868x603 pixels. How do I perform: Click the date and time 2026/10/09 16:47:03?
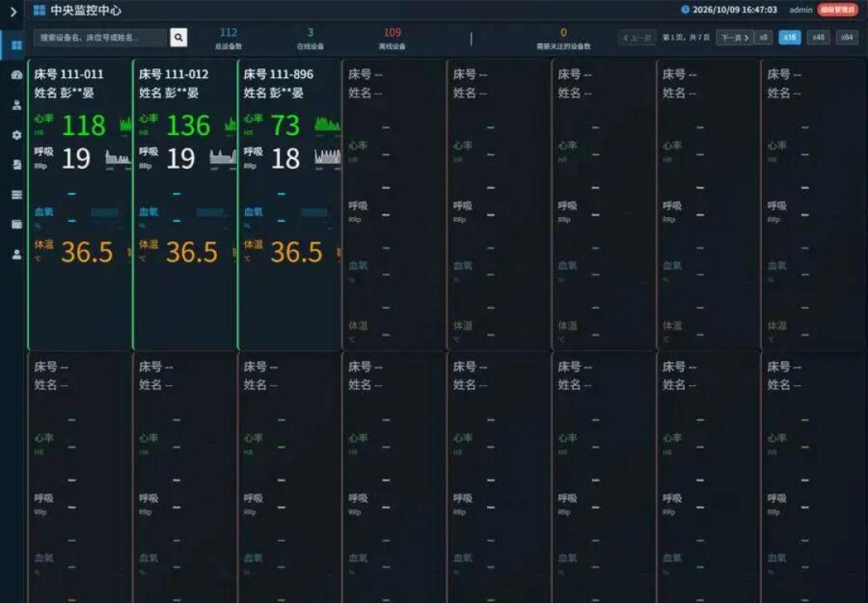click(x=735, y=10)
